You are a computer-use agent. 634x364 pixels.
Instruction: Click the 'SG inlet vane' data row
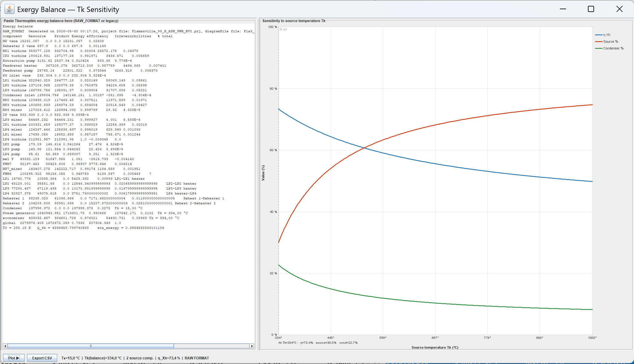click(x=54, y=76)
